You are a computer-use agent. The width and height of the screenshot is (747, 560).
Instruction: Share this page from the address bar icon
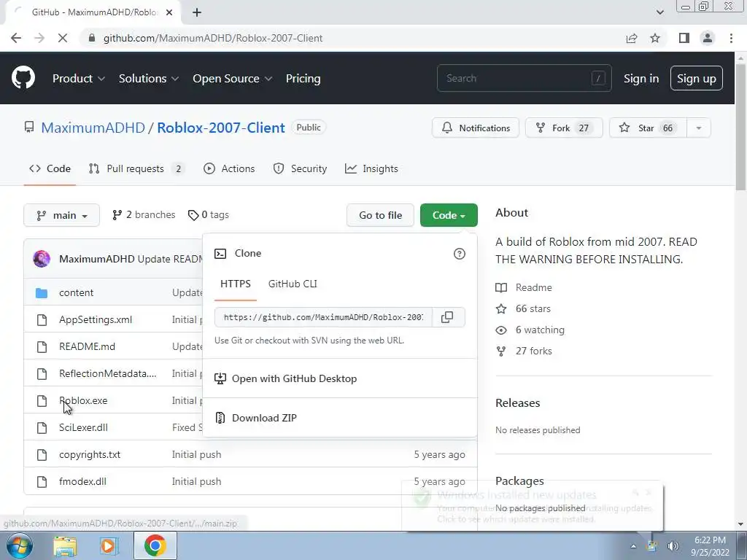[632, 38]
